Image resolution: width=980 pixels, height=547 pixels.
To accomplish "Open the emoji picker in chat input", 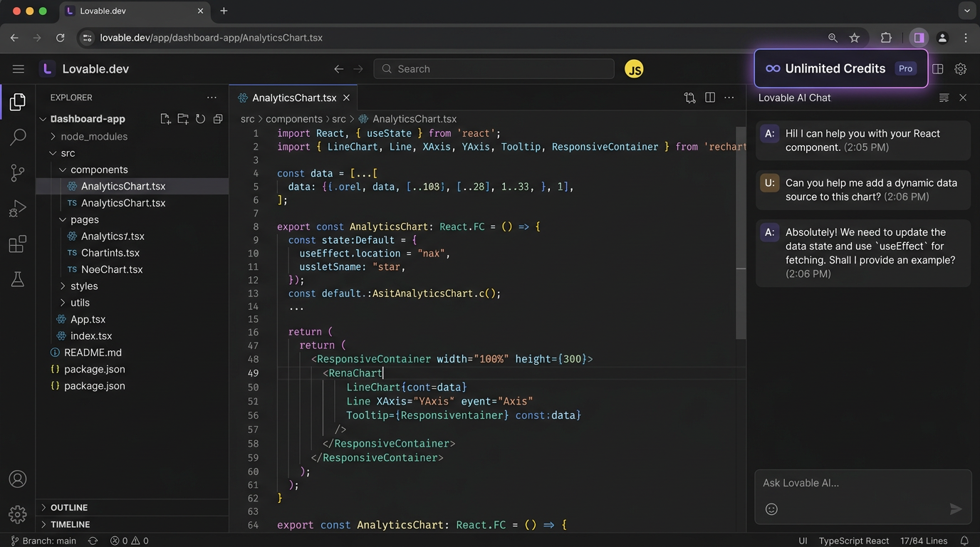I will [771, 509].
